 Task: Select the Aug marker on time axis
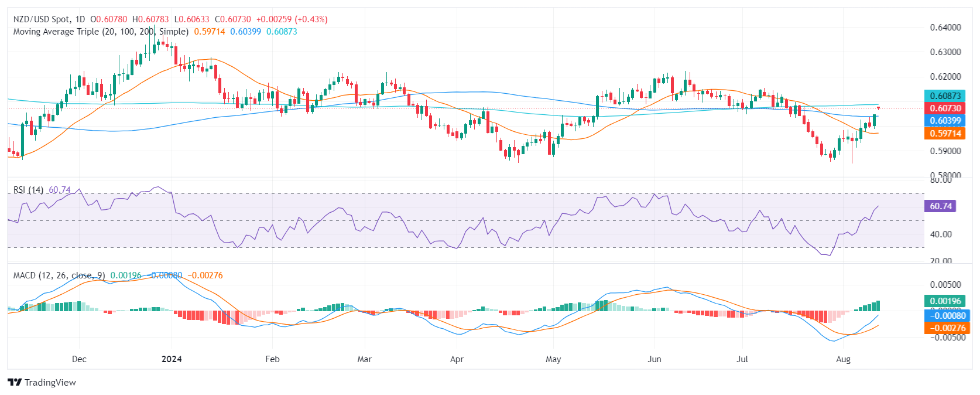tap(843, 359)
